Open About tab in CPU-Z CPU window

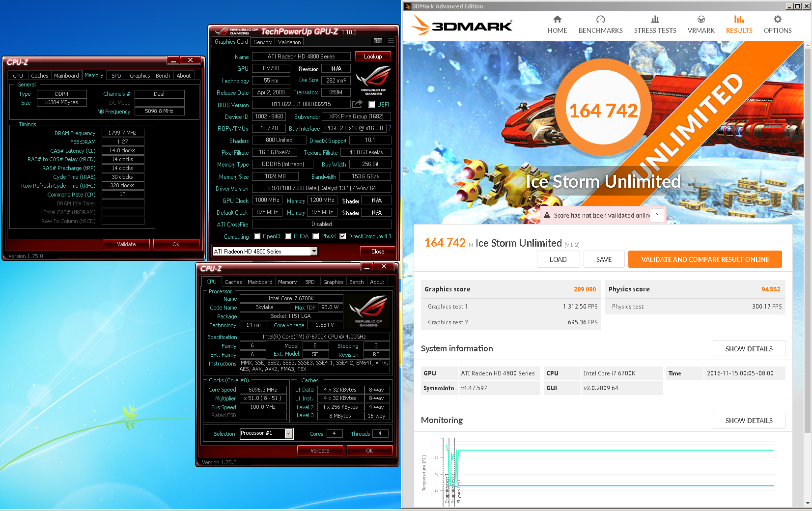[377, 282]
